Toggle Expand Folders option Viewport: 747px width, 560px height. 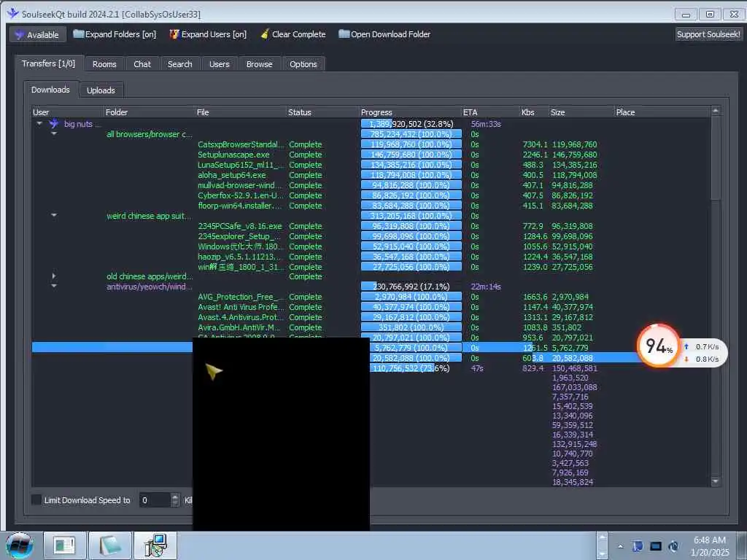(x=115, y=34)
